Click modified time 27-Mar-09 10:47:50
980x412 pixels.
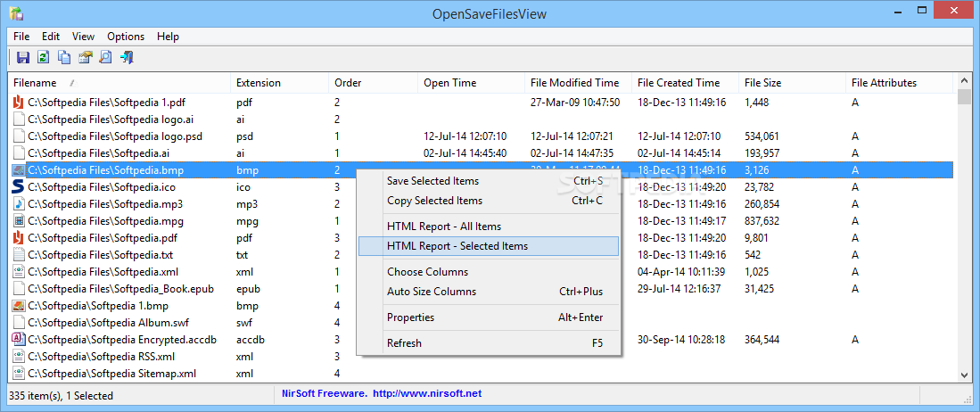click(575, 102)
